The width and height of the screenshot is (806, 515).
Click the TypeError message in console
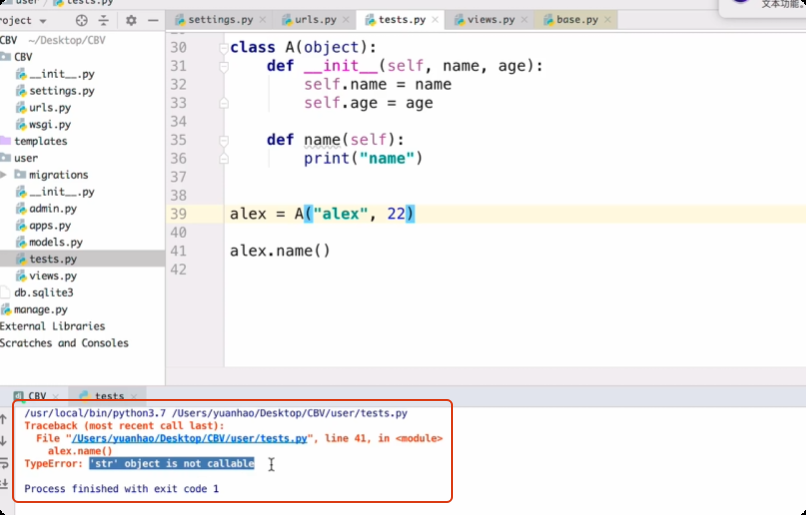click(x=139, y=464)
